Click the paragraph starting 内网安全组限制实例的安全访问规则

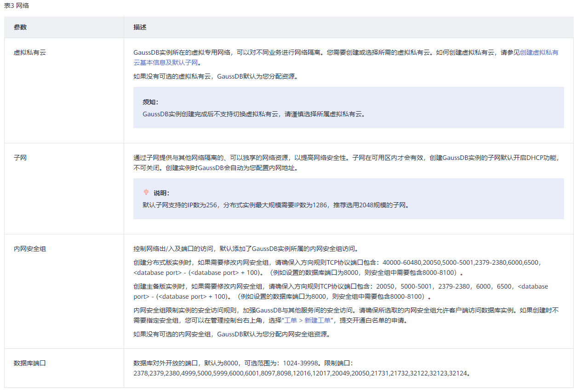347,315
